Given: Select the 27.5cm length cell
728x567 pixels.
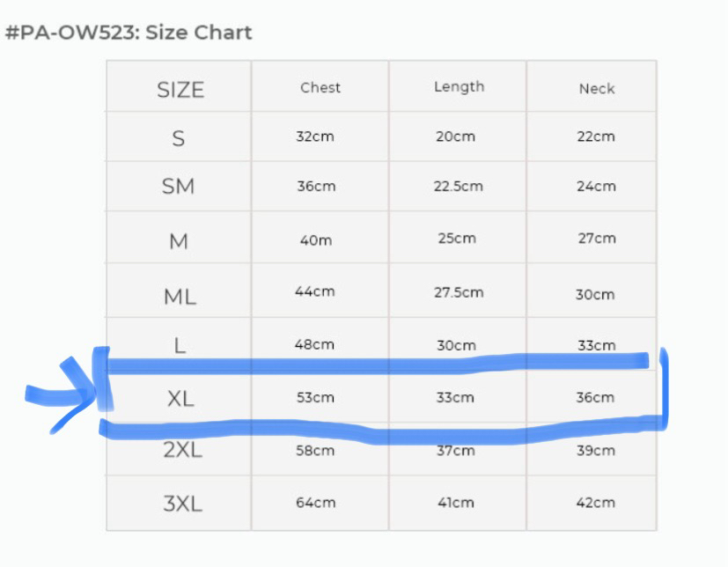Looking at the screenshot, I should [x=458, y=292].
